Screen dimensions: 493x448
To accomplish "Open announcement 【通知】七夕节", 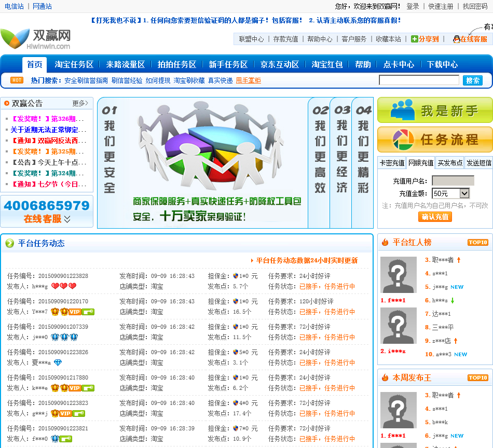I will tap(48, 184).
